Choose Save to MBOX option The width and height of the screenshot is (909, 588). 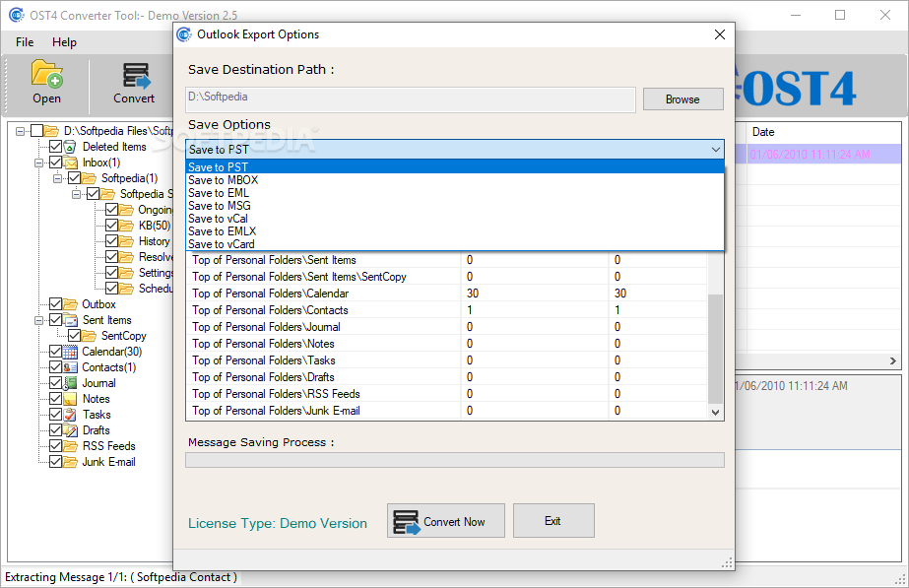coord(455,180)
